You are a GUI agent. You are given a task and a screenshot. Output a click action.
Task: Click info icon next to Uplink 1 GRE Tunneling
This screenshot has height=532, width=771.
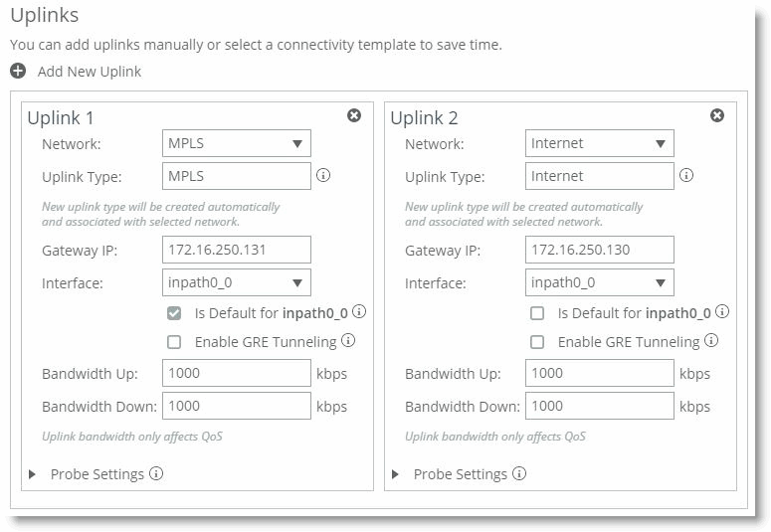pyautogui.click(x=348, y=341)
